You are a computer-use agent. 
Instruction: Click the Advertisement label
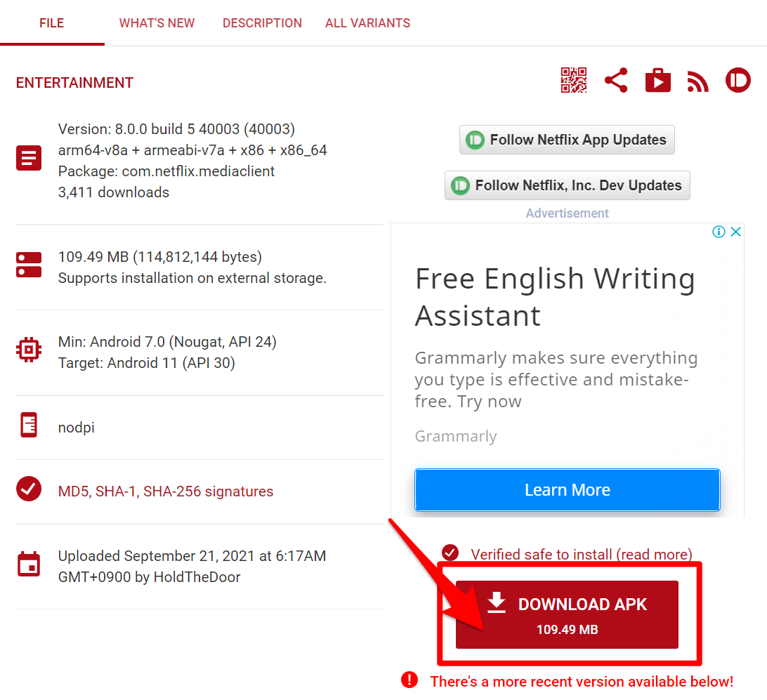click(567, 213)
